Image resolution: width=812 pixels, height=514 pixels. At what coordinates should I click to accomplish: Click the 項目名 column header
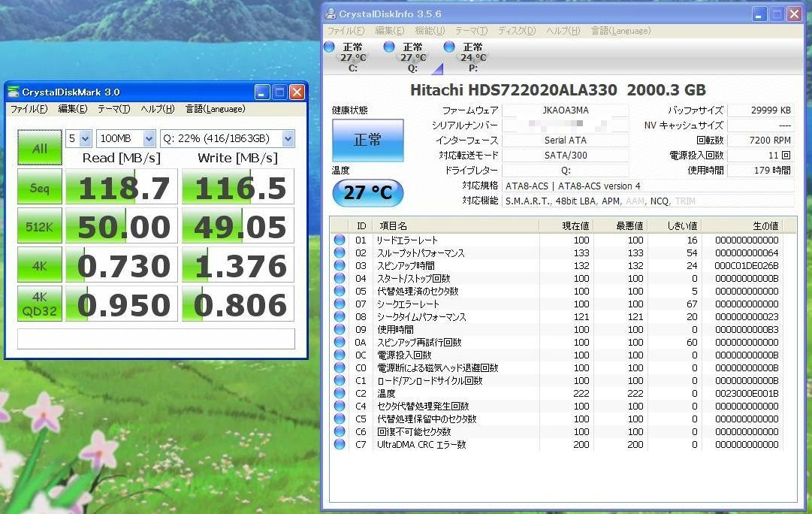(456, 225)
